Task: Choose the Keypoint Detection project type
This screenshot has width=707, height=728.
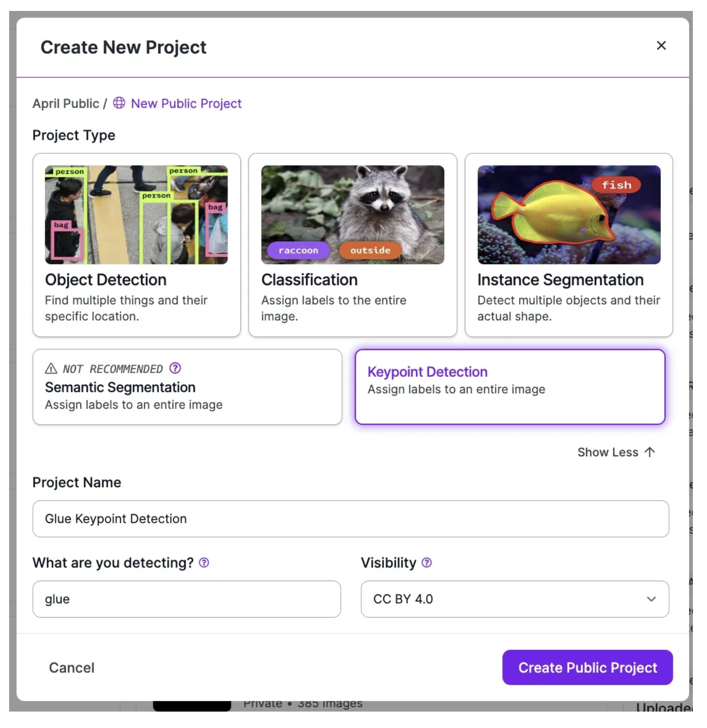Action: [x=510, y=387]
